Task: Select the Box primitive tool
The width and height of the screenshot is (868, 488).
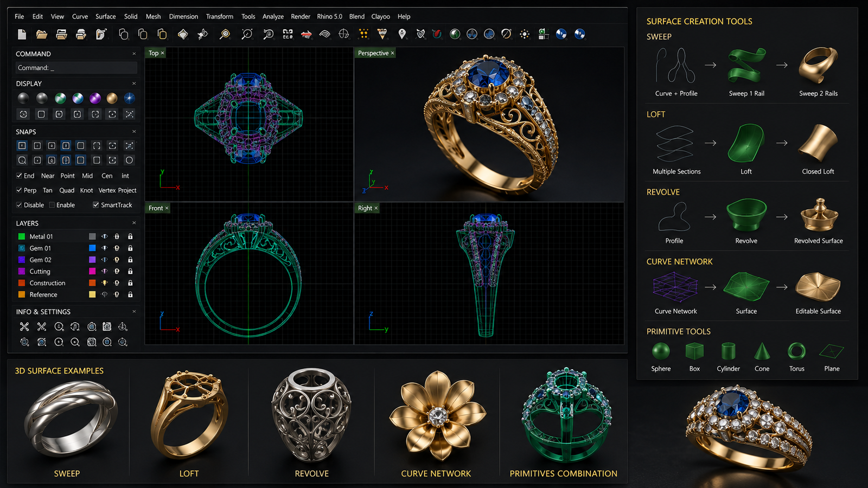Action: [x=694, y=351]
